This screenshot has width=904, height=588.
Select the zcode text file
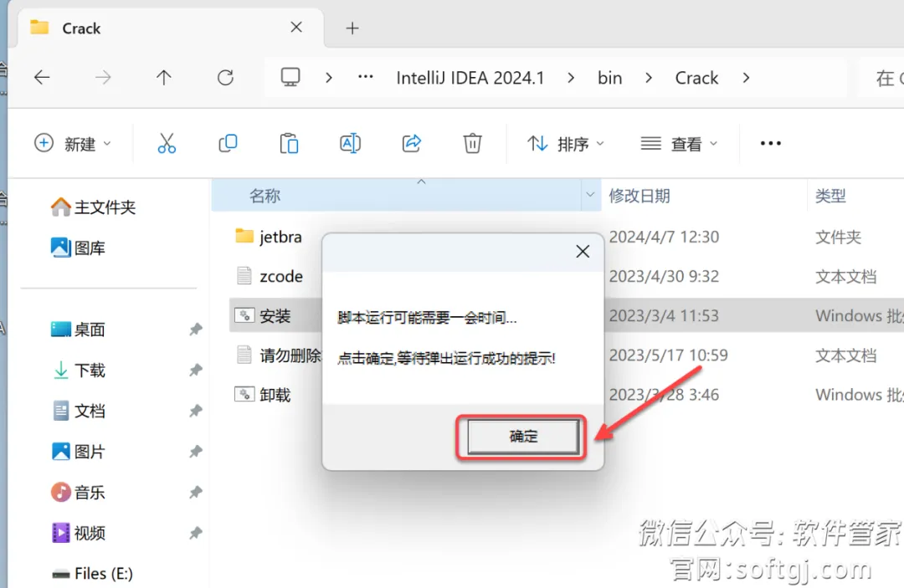(269, 276)
